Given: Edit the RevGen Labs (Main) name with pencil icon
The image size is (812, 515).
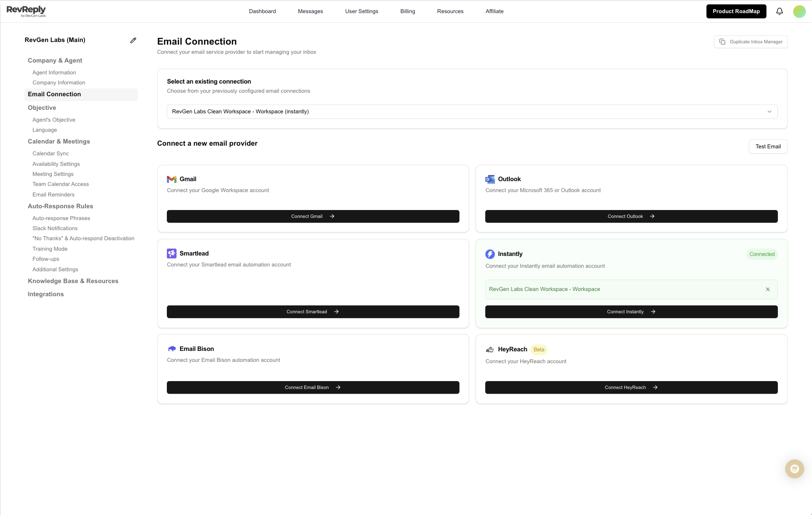Looking at the screenshot, I should point(133,40).
